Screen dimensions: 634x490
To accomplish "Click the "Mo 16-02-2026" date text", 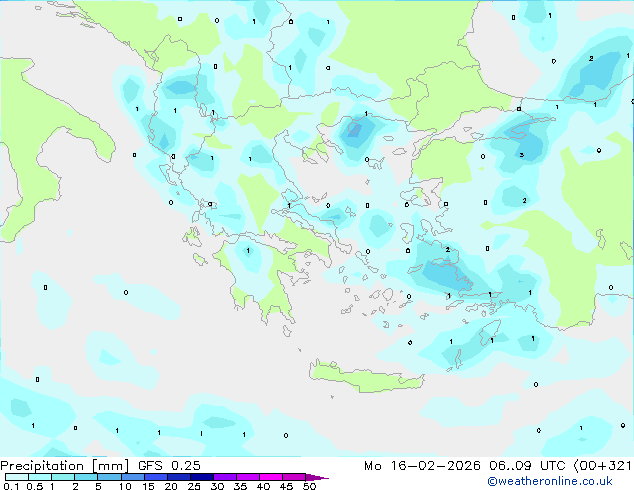I will click(x=422, y=466).
